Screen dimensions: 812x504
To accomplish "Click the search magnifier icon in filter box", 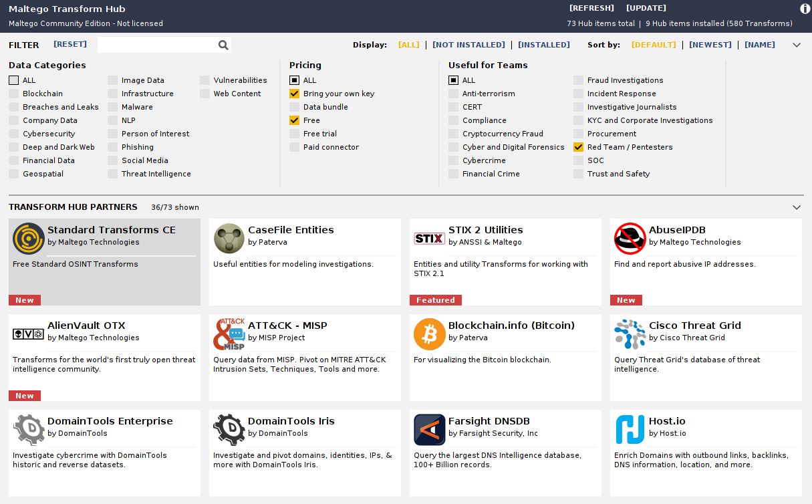I will pos(223,45).
